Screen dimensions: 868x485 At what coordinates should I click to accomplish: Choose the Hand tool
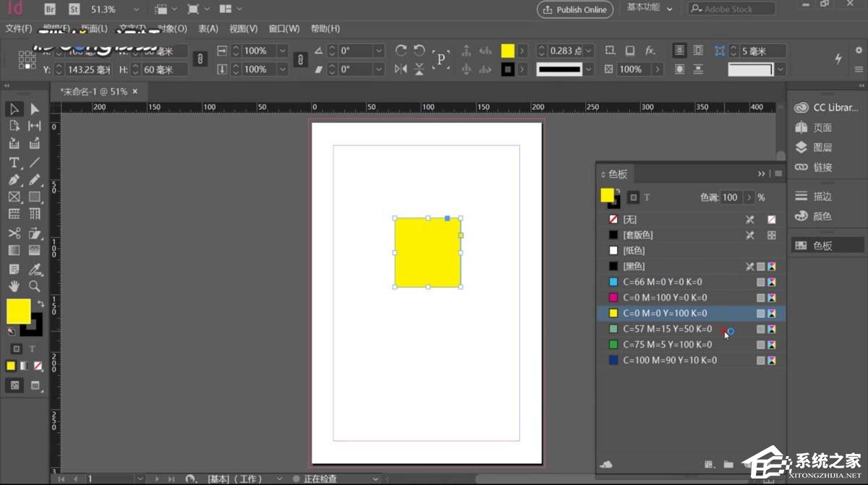[x=14, y=286]
